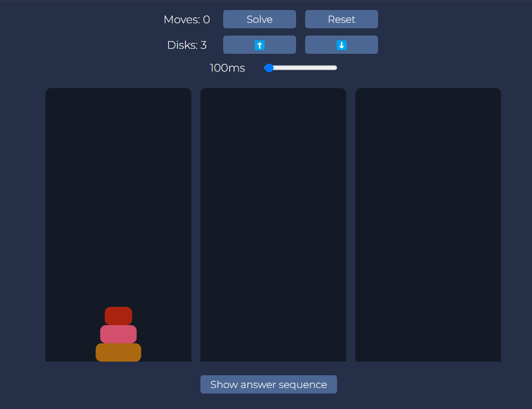Screen dimensions: 532x409
Task: Click the Show answer sequence button
Action: pos(269,384)
